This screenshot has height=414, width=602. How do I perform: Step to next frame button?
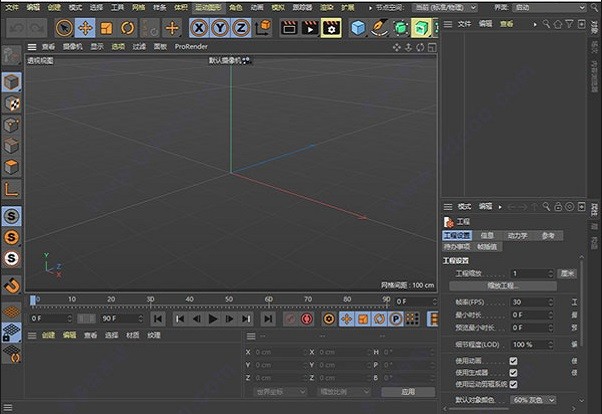click(x=230, y=319)
